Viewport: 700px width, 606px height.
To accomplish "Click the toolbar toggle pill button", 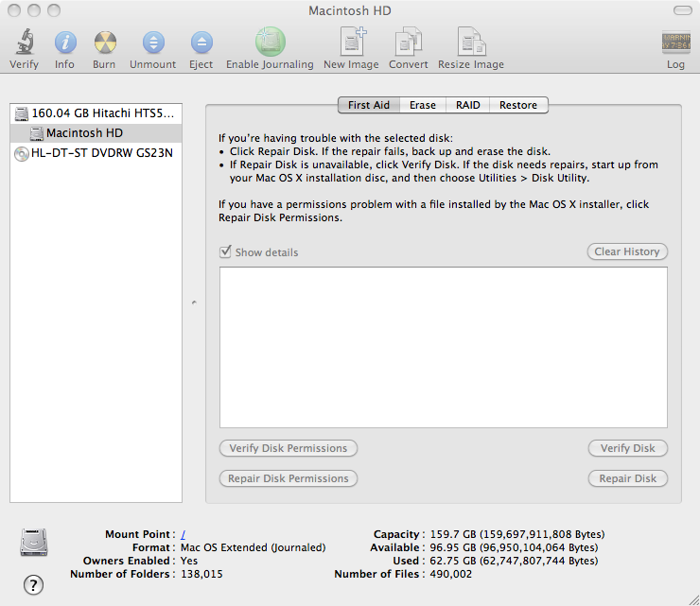I will point(683,10).
